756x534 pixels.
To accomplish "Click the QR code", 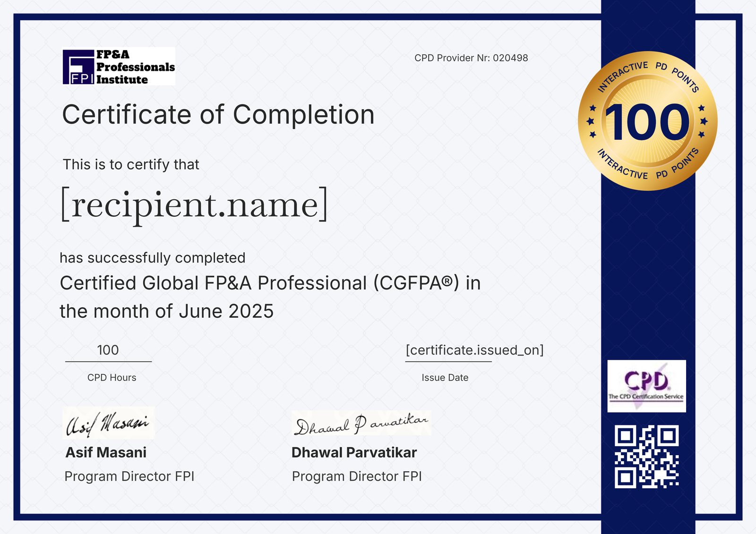I will pyautogui.click(x=646, y=456).
